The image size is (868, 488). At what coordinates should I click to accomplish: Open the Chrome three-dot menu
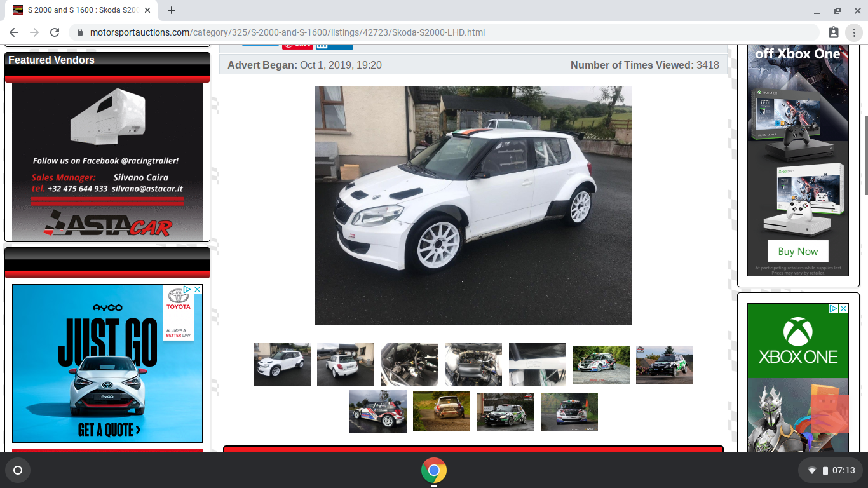855,32
